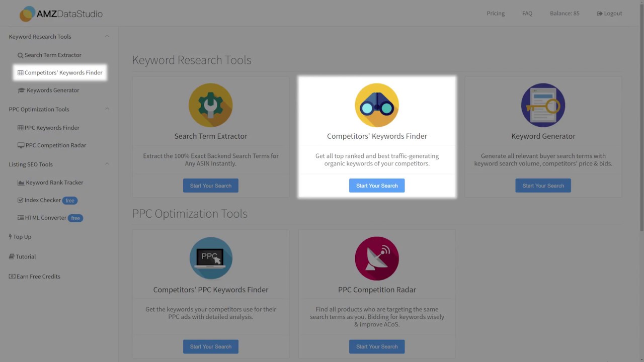Viewport: 644px width, 362px height.
Task: Click the Competitors' PPC Keywords Finder laptop icon
Action: (x=210, y=258)
